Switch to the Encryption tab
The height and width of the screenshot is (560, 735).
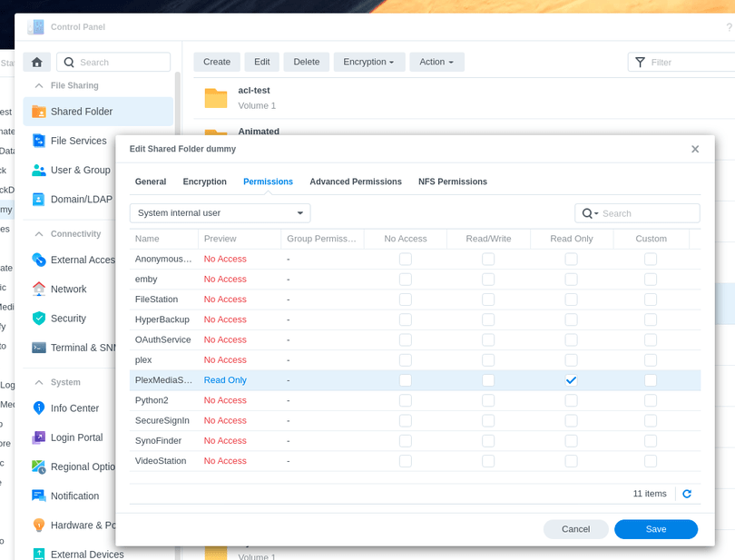(x=204, y=182)
